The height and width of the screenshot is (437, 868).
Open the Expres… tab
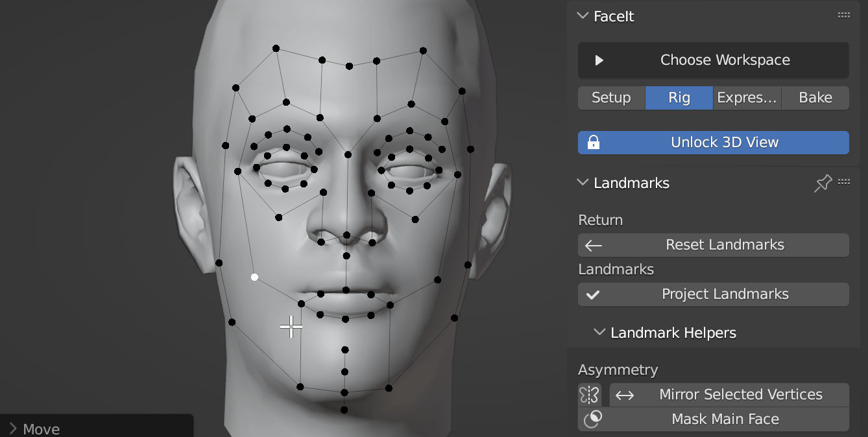(747, 98)
